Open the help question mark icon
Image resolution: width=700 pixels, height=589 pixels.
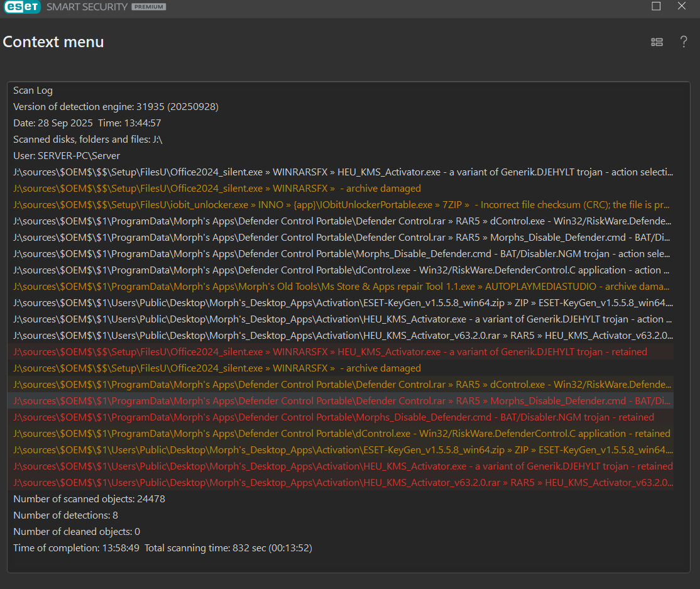pos(684,42)
